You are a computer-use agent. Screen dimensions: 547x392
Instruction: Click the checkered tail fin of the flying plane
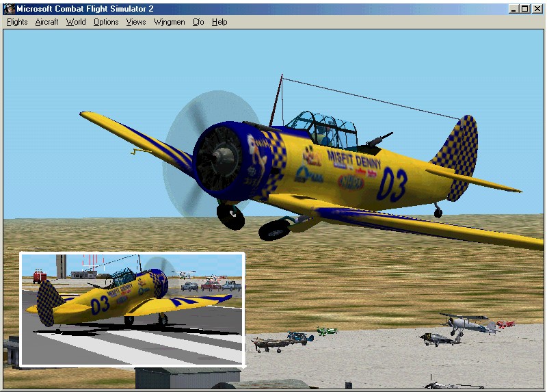[x=458, y=154]
